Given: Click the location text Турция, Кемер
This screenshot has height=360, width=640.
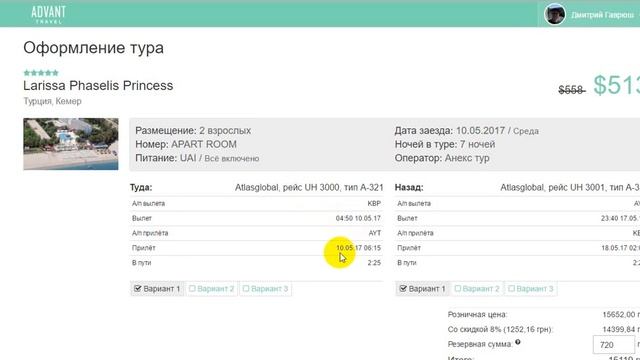Looking at the screenshot, I should (x=52, y=101).
